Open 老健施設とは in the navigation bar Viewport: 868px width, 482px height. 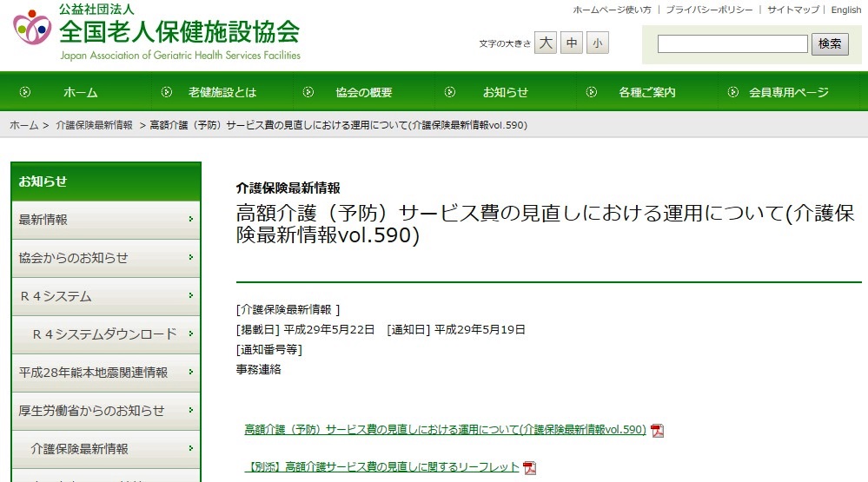pyautogui.click(x=222, y=92)
